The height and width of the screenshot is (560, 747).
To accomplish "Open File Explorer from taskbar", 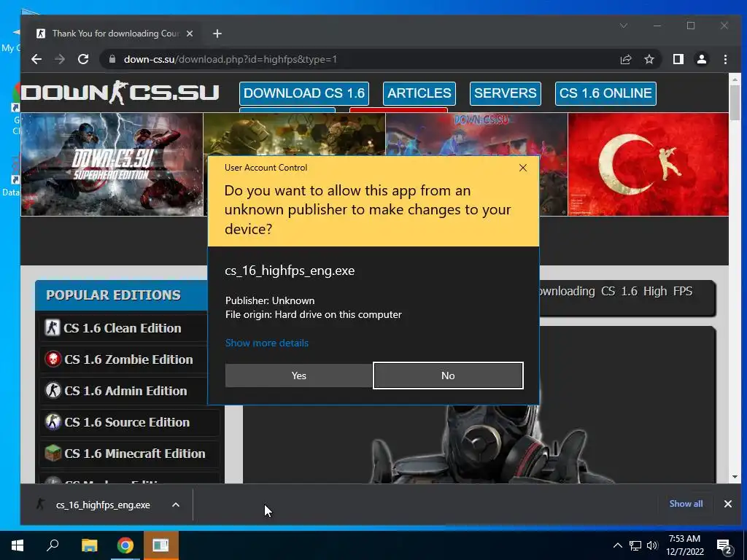I will 89,545.
